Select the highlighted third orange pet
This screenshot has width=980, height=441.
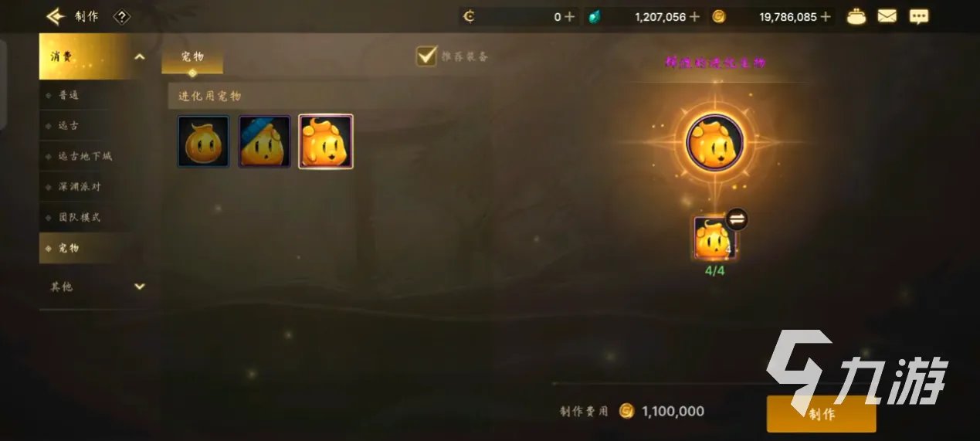(326, 141)
